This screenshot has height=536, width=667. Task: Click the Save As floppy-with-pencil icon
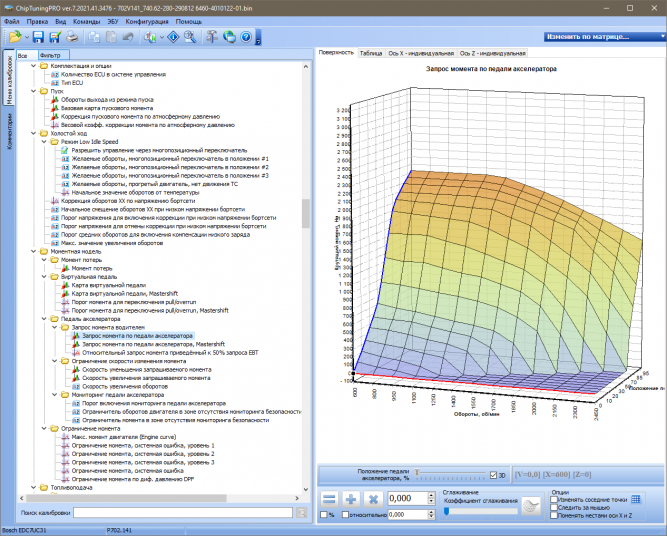(55, 37)
